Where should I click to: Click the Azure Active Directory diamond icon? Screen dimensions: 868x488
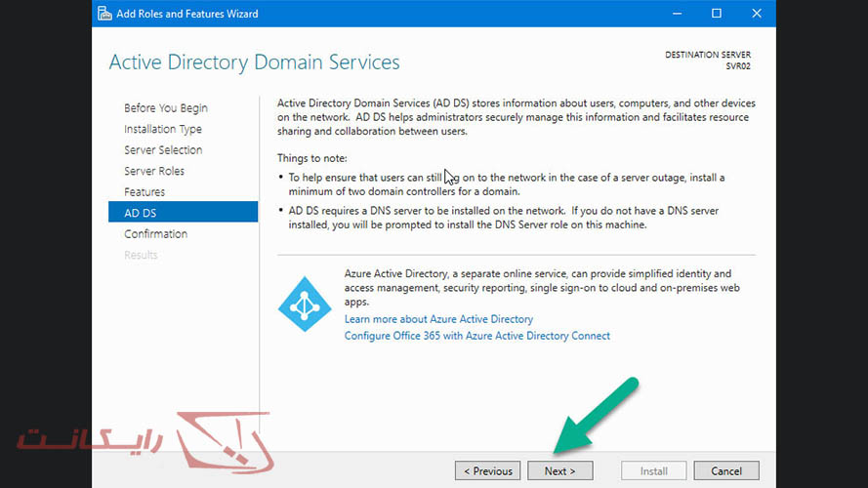(305, 305)
